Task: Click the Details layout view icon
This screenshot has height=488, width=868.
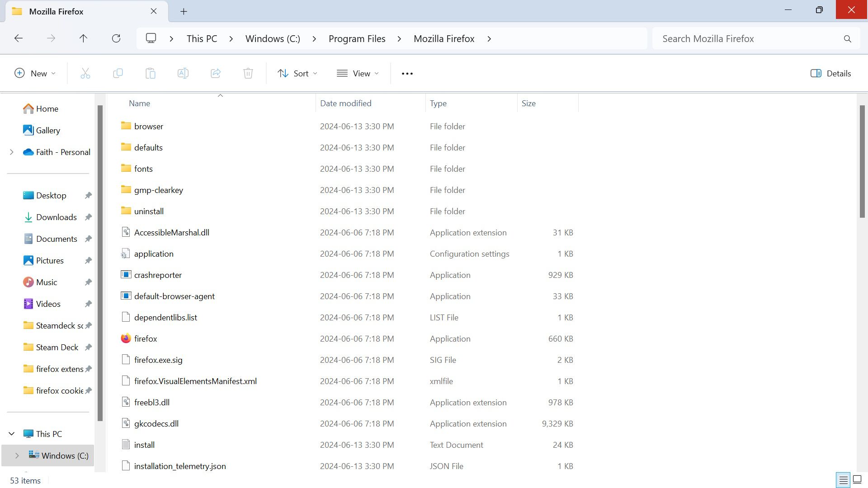Action: coord(843,480)
